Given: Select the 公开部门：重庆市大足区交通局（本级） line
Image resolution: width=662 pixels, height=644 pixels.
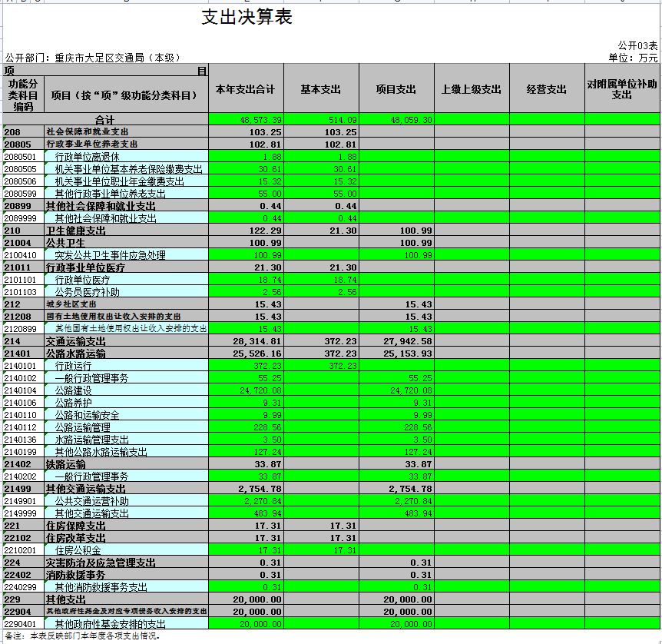Looking at the screenshot, I should pyautogui.click(x=93, y=58).
